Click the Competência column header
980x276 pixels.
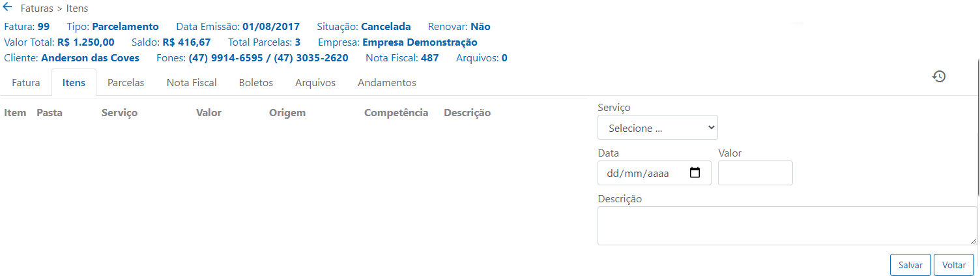[x=396, y=112]
